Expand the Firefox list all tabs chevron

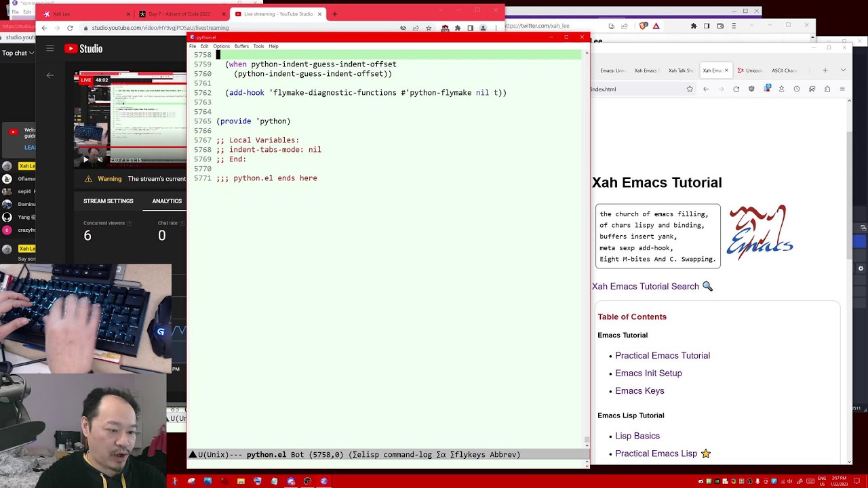pyautogui.click(x=843, y=70)
